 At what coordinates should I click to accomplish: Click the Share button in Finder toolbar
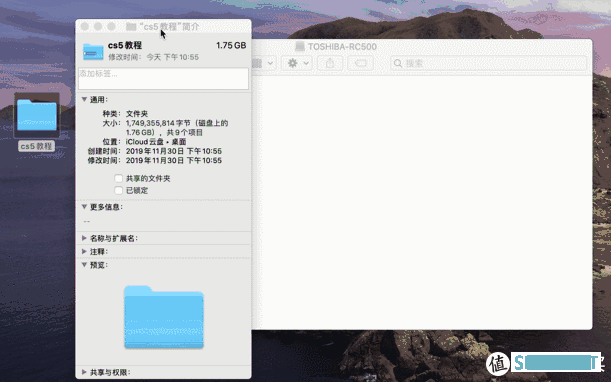(x=330, y=63)
